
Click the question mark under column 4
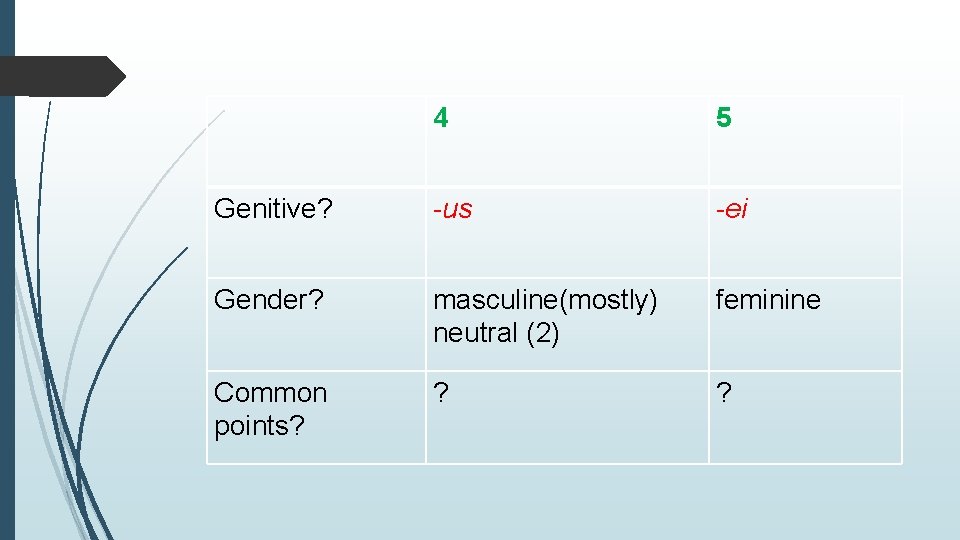tap(440, 393)
